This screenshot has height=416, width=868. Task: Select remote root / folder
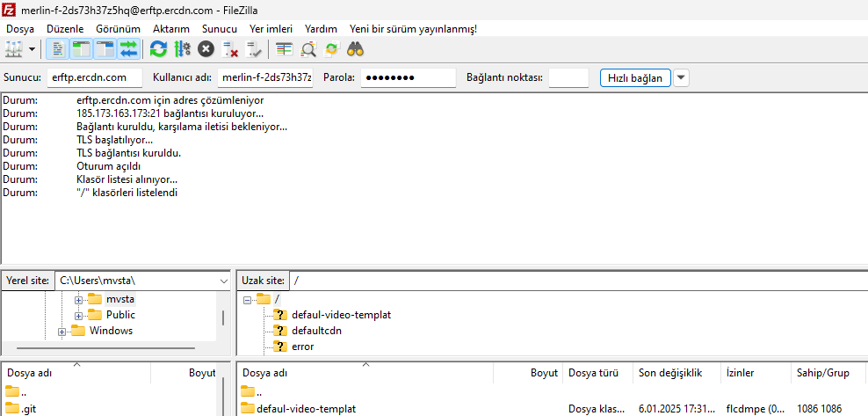[277, 299]
